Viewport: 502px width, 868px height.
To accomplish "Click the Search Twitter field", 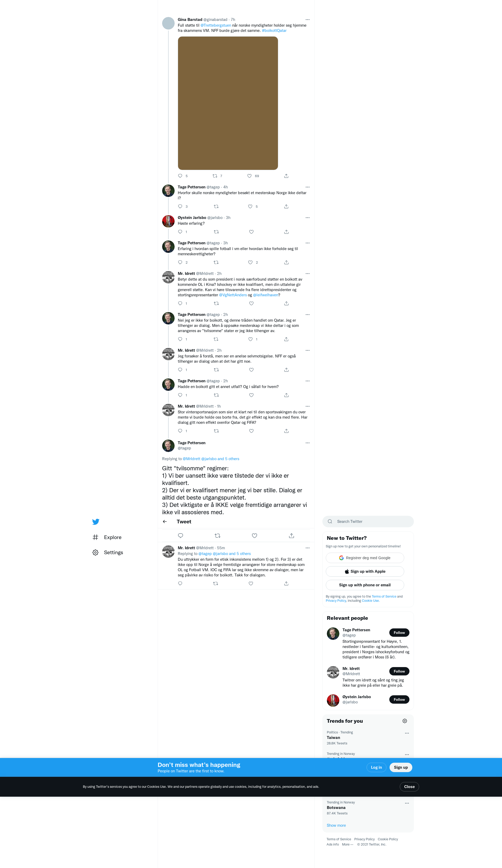I will 368,522.
